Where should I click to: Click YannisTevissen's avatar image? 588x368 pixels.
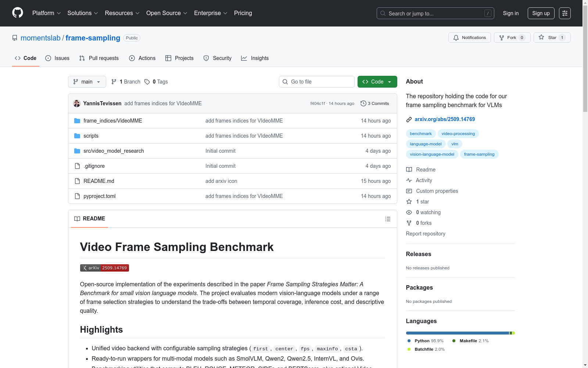(77, 103)
